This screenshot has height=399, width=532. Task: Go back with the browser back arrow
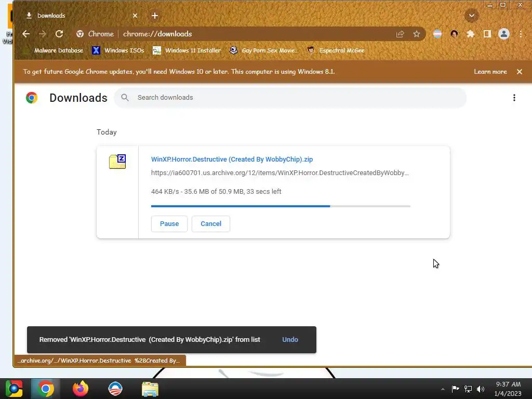pos(26,34)
